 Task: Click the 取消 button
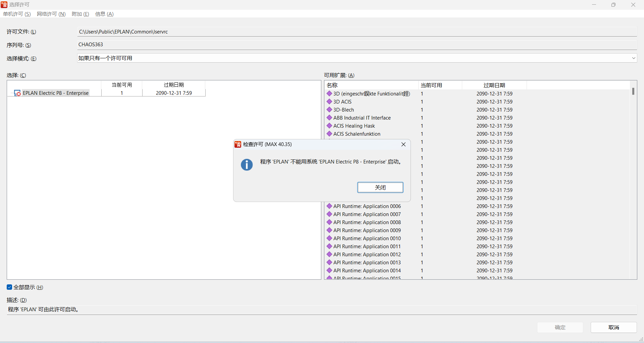pyautogui.click(x=613, y=327)
